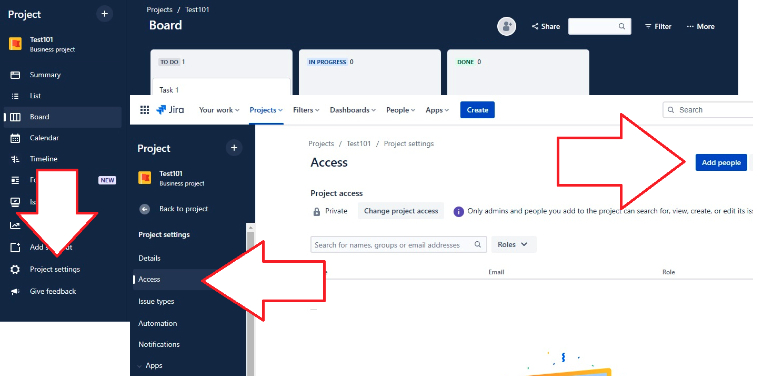This screenshot has height=378, width=762.
Task: Open List view in the back sidebar
Action: [x=35, y=96]
